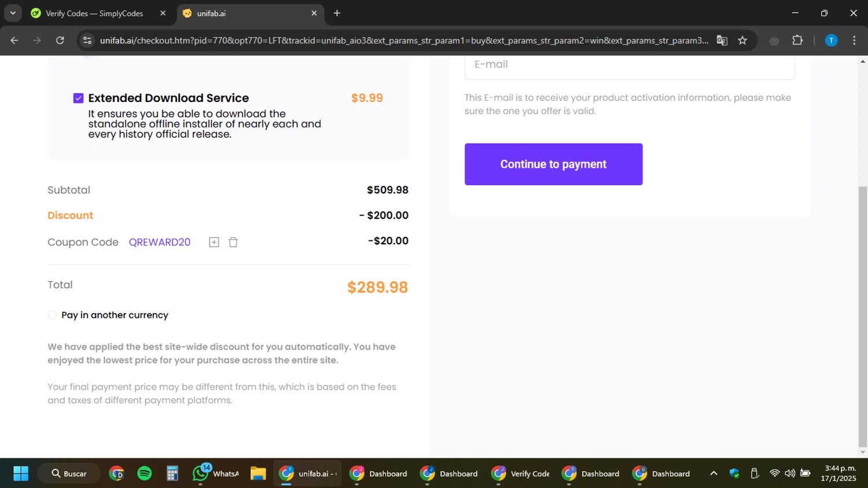Switch to the Verify Code taskbar window

click(x=521, y=474)
